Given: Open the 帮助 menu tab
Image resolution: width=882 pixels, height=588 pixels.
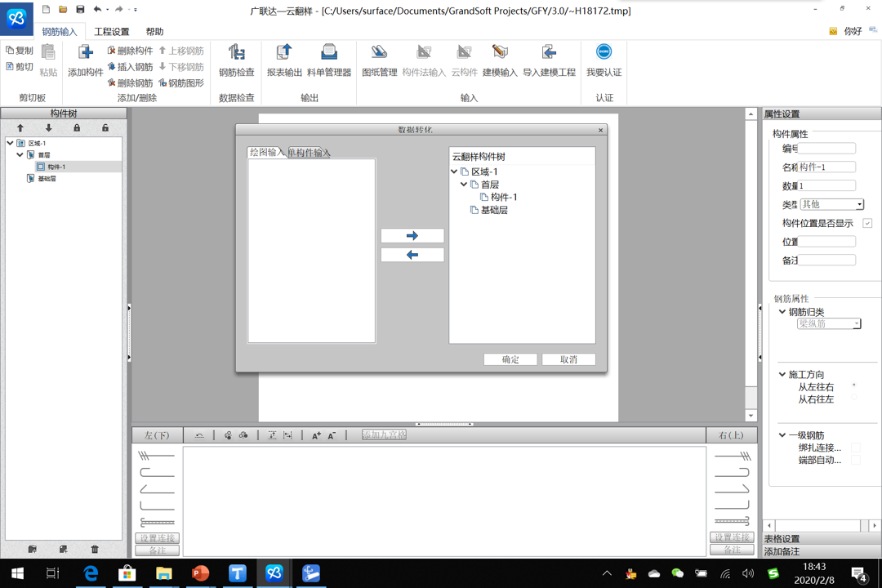Looking at the screenshot, I should [154, 32].
